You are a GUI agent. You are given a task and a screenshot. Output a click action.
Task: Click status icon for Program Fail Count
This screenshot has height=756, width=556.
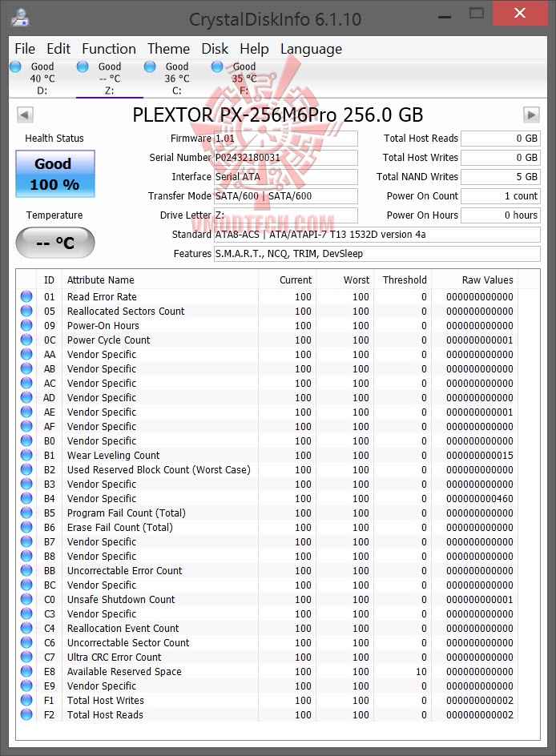tap(26, 513)
